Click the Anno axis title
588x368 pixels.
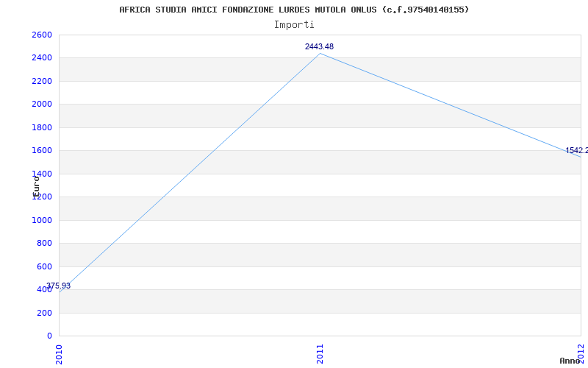point(569,361)
